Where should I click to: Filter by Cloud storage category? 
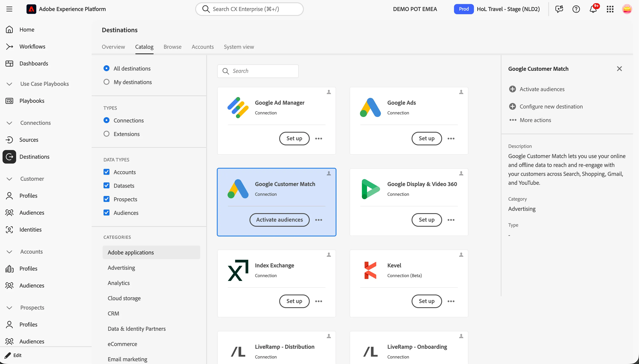[x=151, y=298]
